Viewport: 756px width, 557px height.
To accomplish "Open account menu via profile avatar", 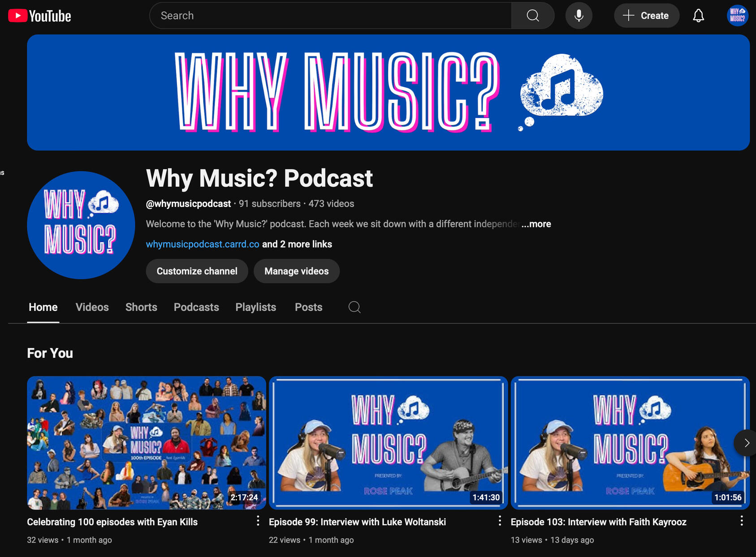I will click(737, 16).
